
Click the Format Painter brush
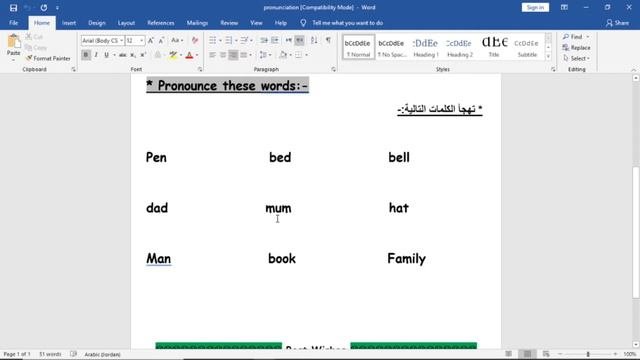click(x=29, y=58)
